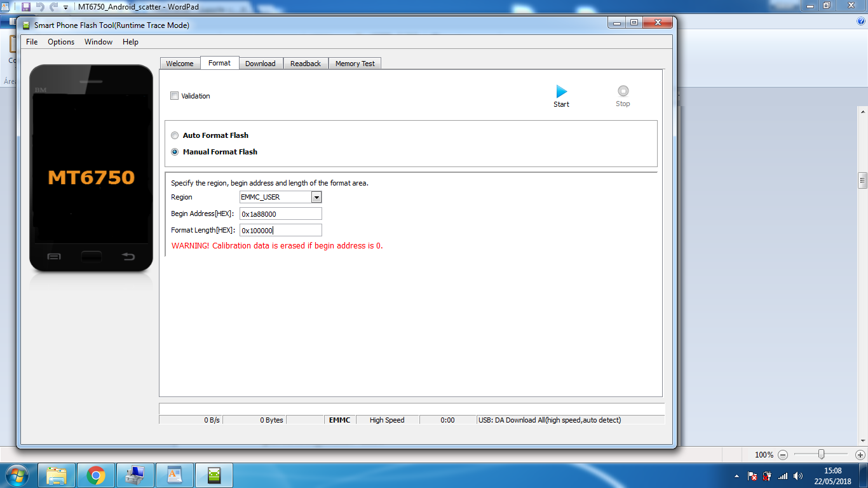Open the Window menu
This screenshot has height=488, width=868.
tap(98, 42)
